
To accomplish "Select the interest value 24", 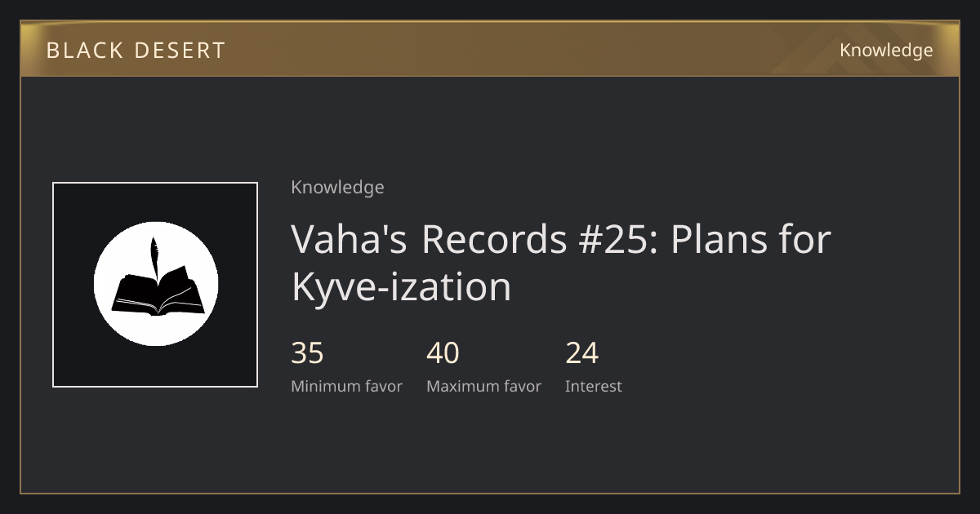I will coord(581,353).
